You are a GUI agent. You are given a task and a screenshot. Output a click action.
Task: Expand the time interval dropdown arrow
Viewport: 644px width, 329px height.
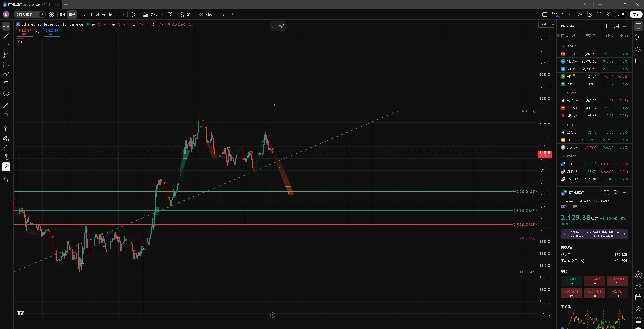click(123, 14)
